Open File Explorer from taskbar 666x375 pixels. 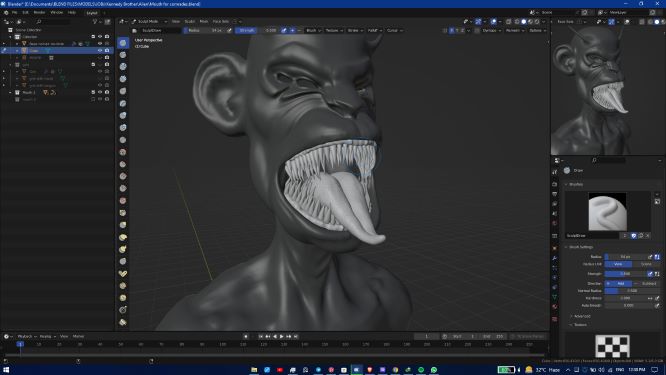point(254,370)
